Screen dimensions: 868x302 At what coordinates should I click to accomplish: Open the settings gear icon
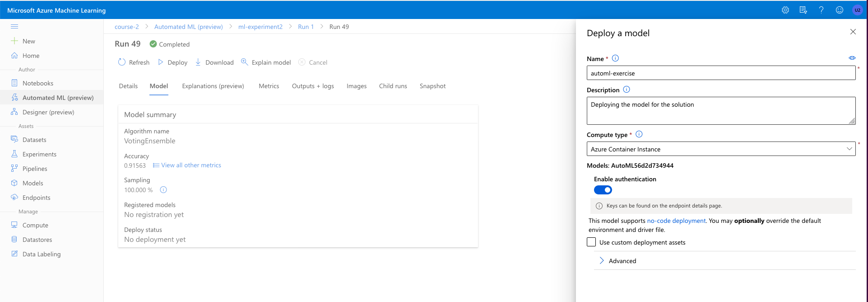tap(785, 10)
